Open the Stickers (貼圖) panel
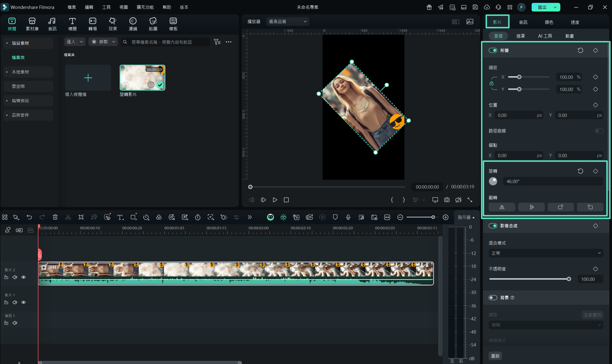This screenshot has width=612, height=364. click(153, 24)
